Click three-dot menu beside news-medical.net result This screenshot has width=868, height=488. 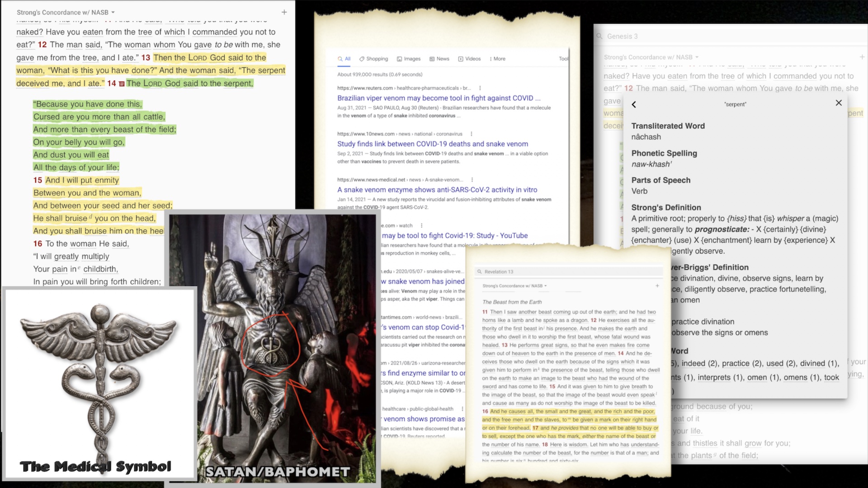pyautogui.click(x=472, y=180)
